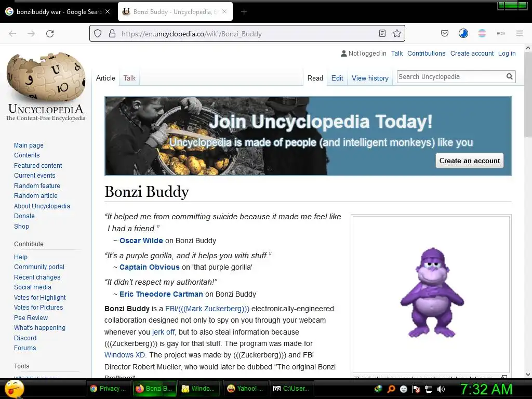Open the Article tab
The width and height of the screenshot is (532, 399).
pos(105,78)
